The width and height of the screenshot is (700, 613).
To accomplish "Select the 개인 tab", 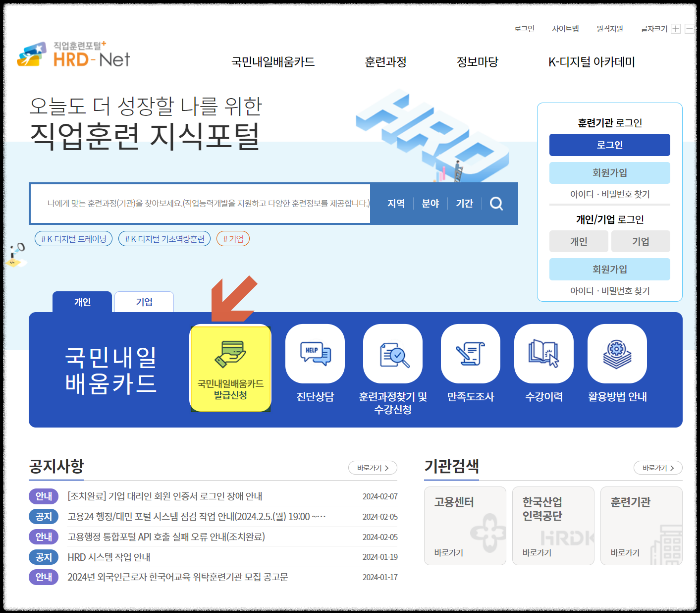I will tap(82, 302).
